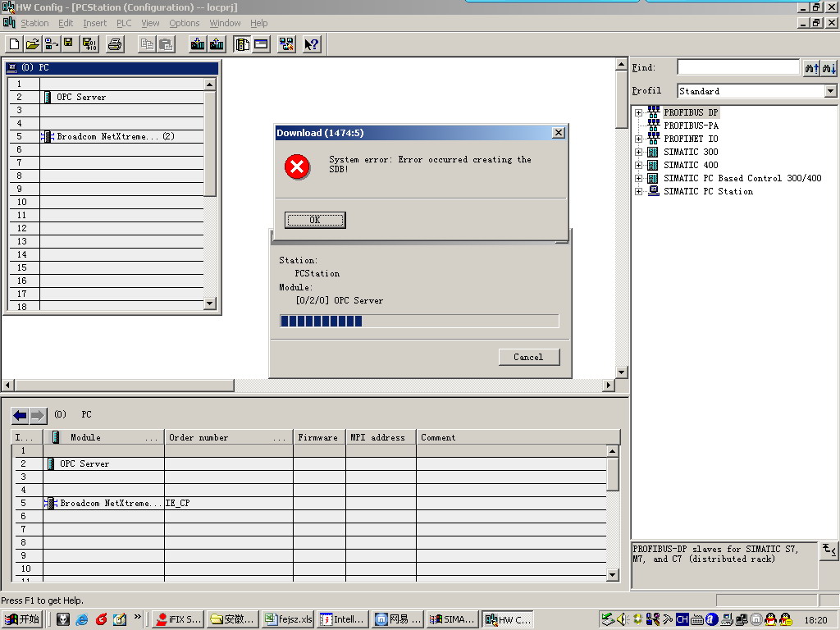Click the Comment column header

pyautogui.click(x=518, y=438)
